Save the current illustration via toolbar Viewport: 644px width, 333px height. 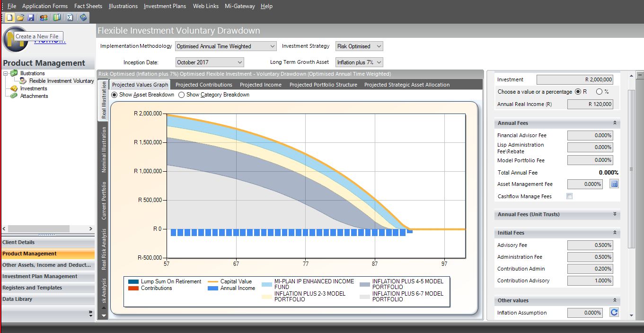(30, 17)
